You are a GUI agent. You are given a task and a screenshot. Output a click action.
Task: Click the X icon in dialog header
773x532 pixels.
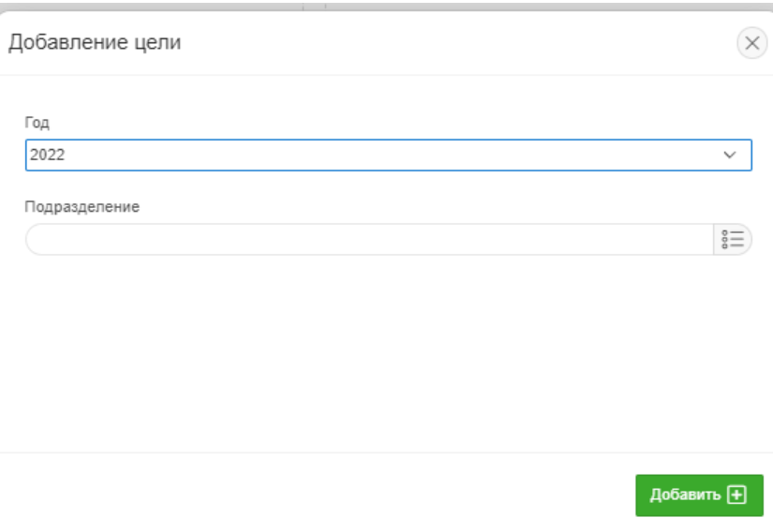click(x=751, y=43)
